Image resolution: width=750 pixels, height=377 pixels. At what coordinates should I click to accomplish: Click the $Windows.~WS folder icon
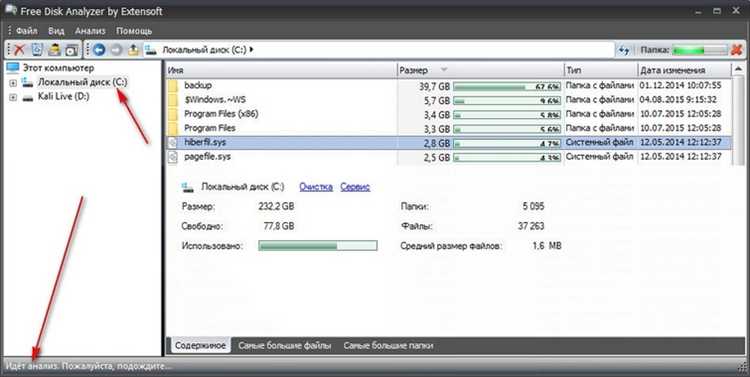[173, 100]
